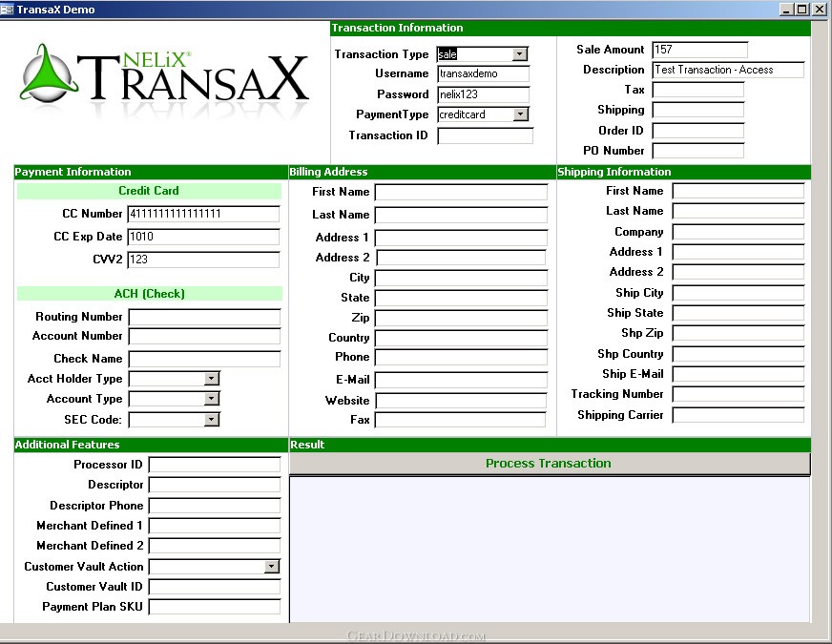The height and width of the screenshot is (644, 832).
Task: Click the Billing City field
Action: tap(461, 278)
